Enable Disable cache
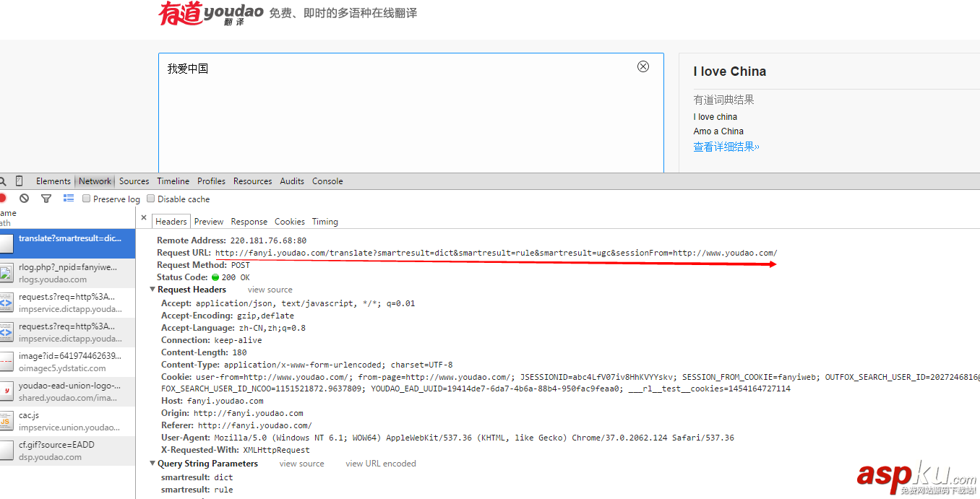This screenshot has width=980, height=499. (150, 198)
